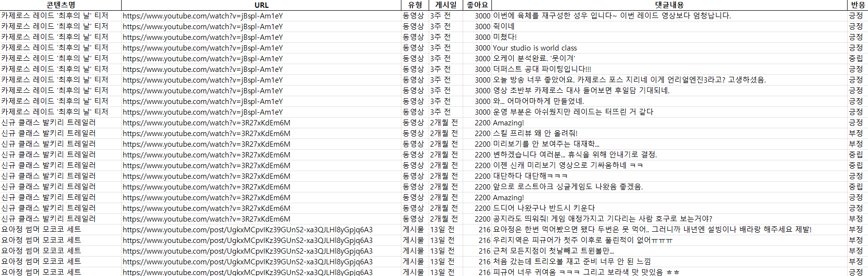Open YouTube URL in the '쥑이네' comment row
868x276 pixels.
202,26
